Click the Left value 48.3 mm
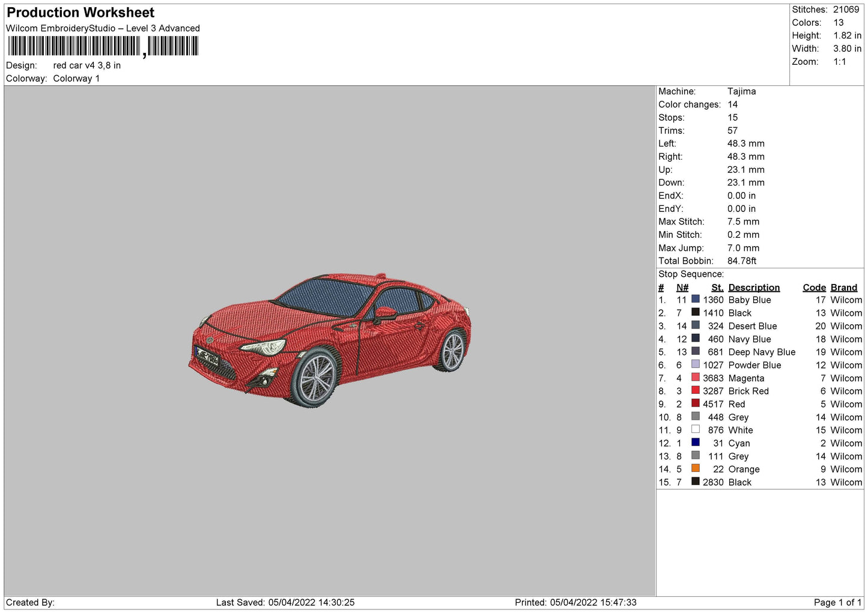Screen dimensions: 868x613 (746, 143)
